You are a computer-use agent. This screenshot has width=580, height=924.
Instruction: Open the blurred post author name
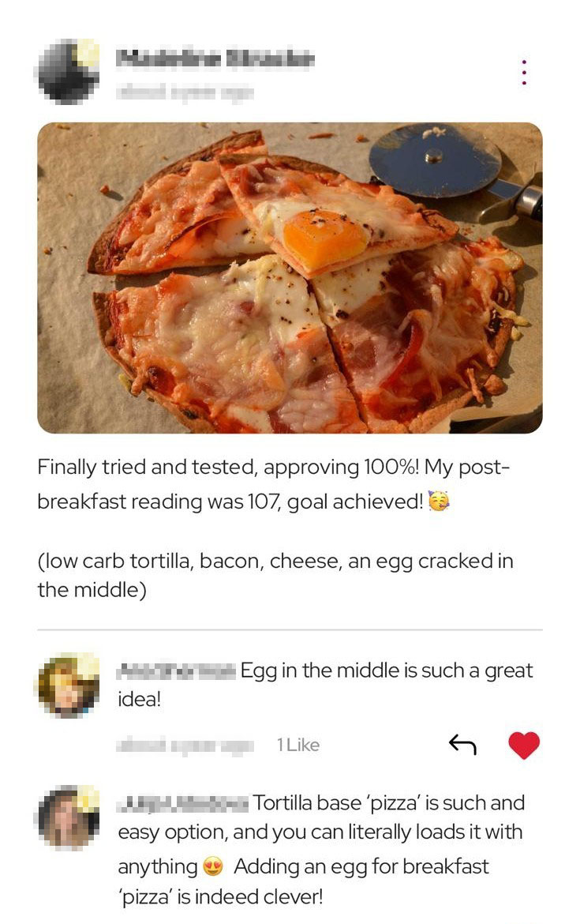pyautogui.click(x=215, y=58)
